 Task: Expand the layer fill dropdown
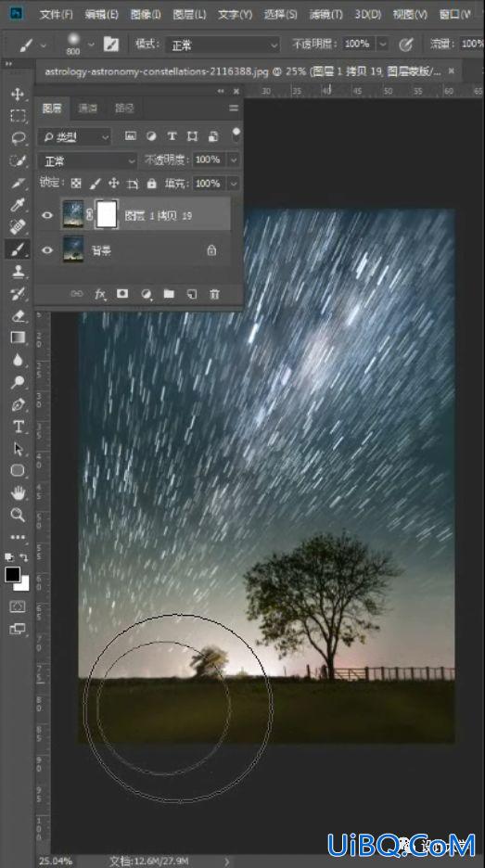[x=234, y=184]
